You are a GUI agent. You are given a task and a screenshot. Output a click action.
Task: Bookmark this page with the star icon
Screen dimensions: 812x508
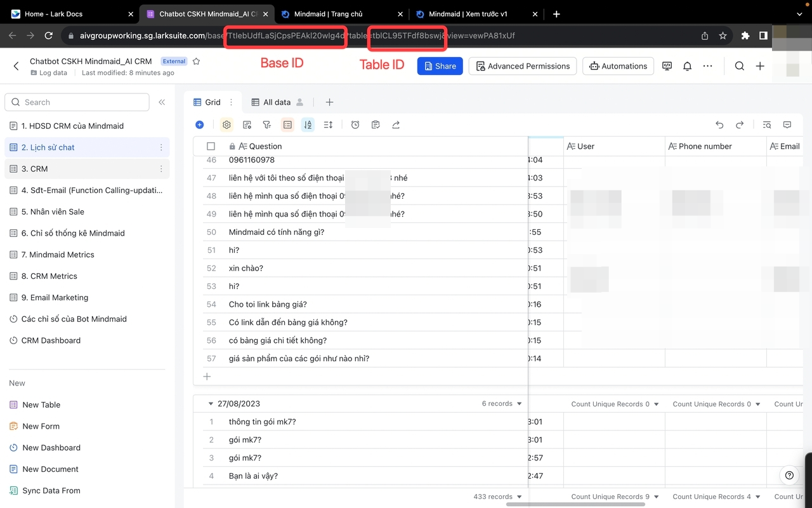click(723, 36)
